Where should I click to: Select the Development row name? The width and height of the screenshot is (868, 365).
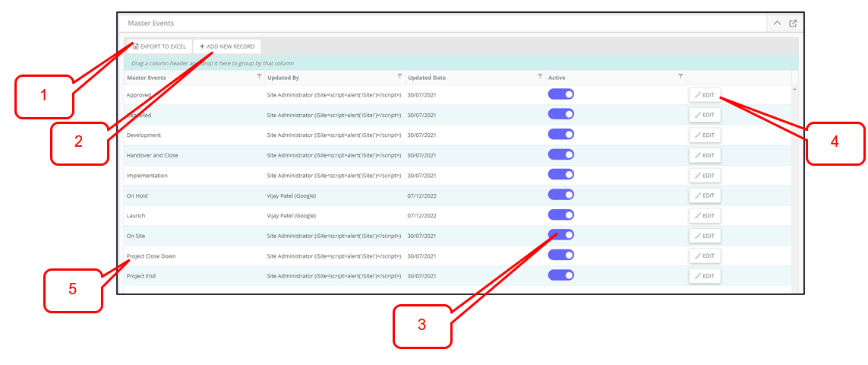(x=144, y=135)
